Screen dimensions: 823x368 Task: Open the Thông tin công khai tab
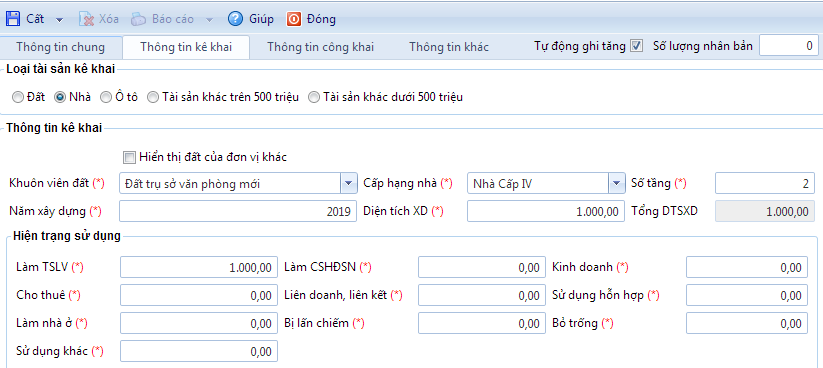click(321, 47)
